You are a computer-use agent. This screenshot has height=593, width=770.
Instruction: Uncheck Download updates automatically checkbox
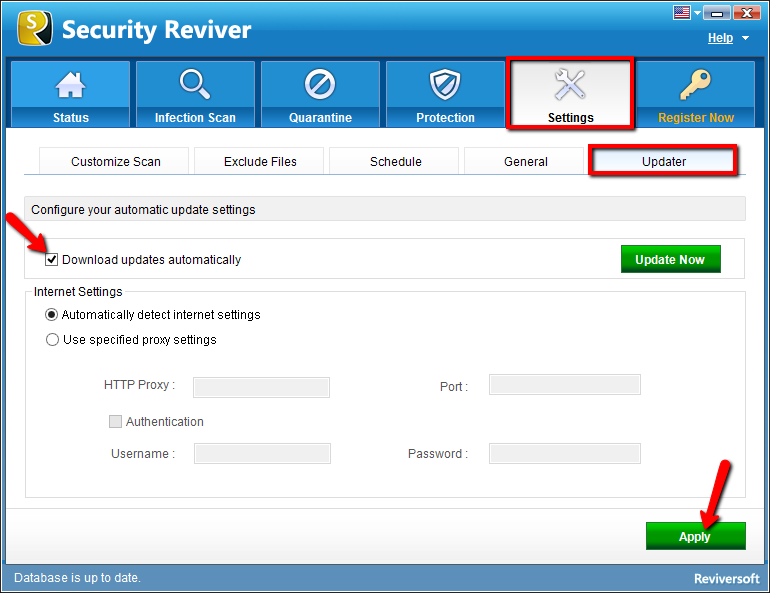click(52, 260)
